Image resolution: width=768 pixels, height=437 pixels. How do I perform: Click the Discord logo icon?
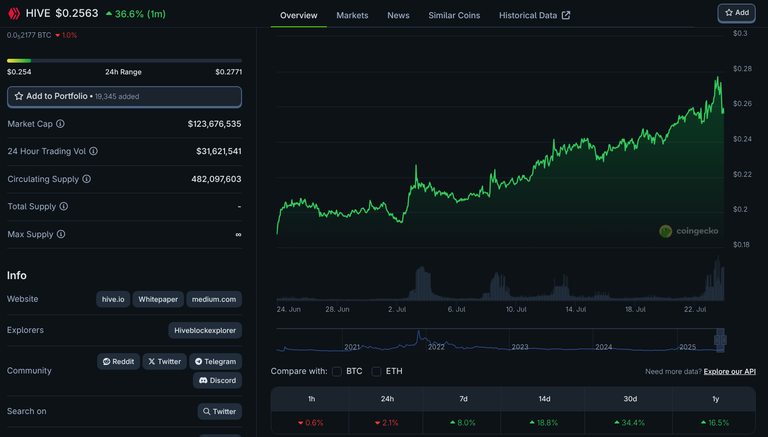click(203, 380)
